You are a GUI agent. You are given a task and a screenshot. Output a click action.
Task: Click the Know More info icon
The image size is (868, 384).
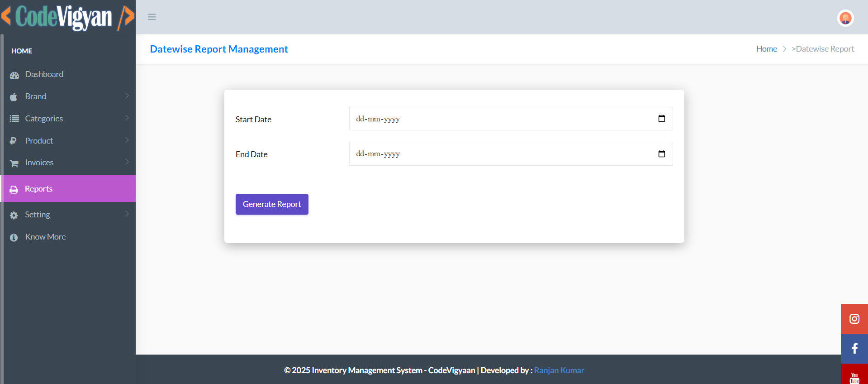pyautogui.click(x=14, y=237)
